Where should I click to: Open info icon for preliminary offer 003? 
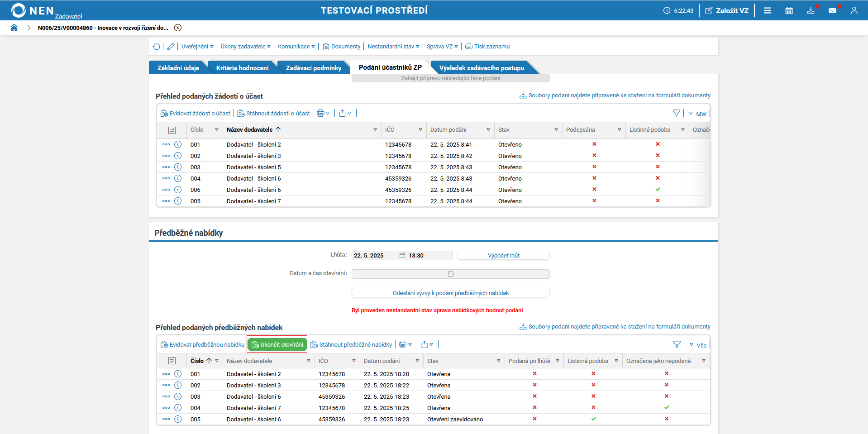pyautogui.click(x=178, y=396)
